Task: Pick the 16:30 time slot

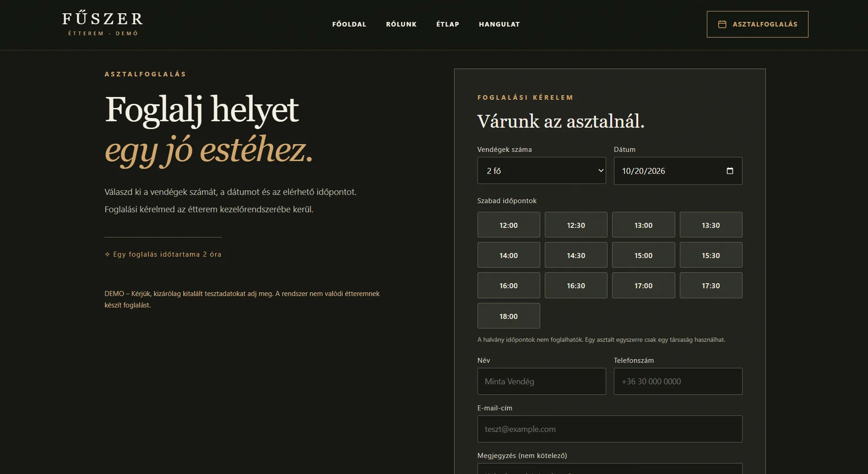Action: [x=576, y=285]
